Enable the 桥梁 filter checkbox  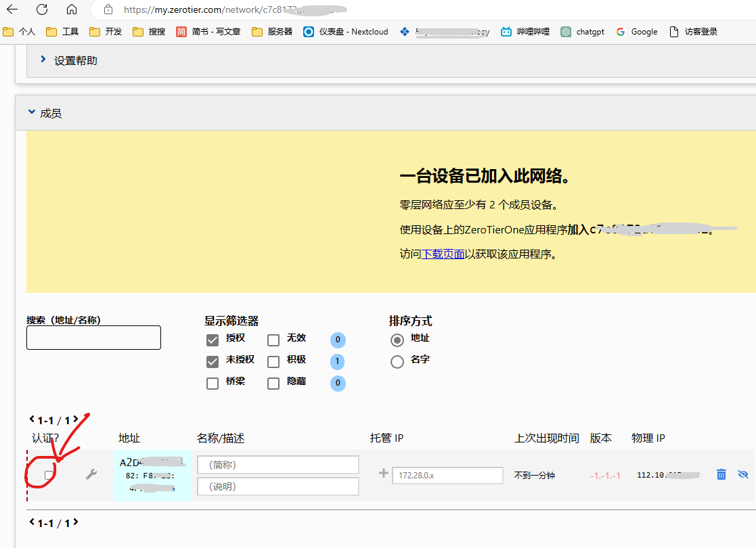(x=213, y=383)
